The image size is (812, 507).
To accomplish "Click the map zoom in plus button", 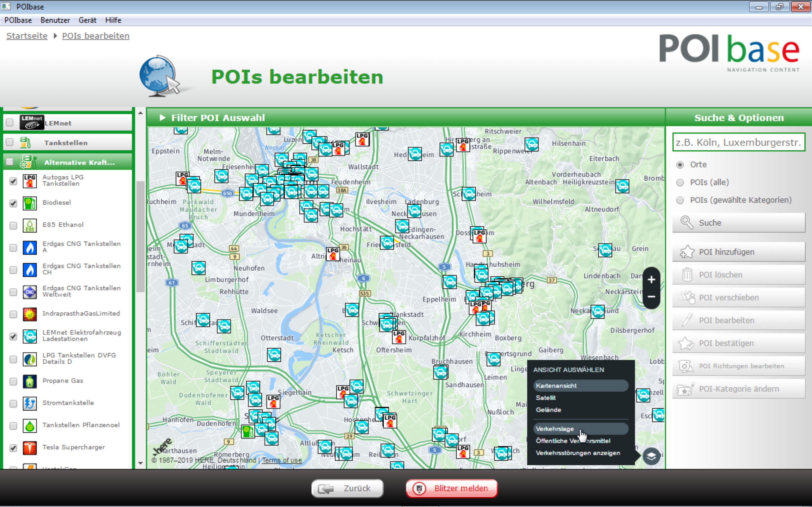I will pyautogui.click(x=651, y=279).
